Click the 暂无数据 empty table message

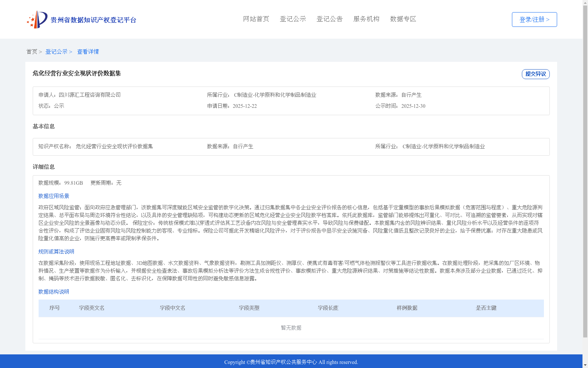pyautogui.click(x=291, y=328)
